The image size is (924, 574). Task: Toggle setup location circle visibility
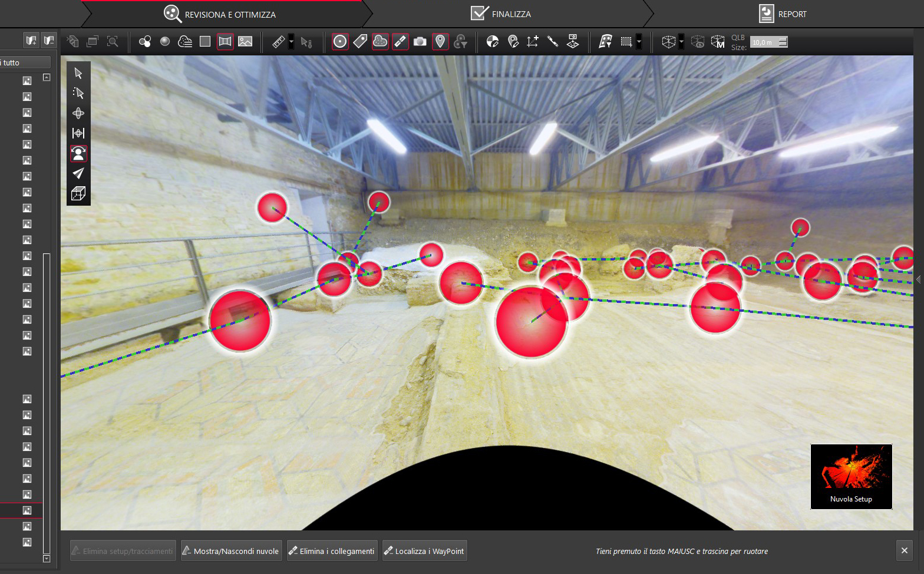(340, 42)
